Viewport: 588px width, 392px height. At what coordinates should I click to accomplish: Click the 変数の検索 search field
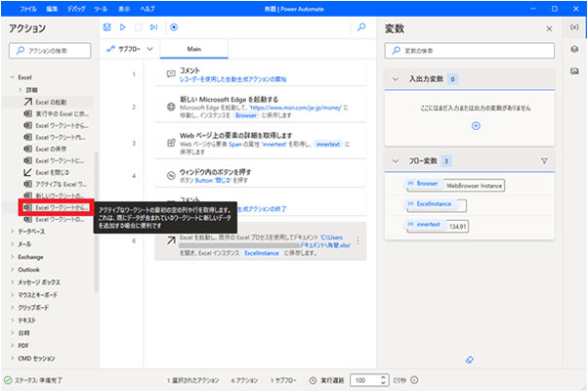470,50
